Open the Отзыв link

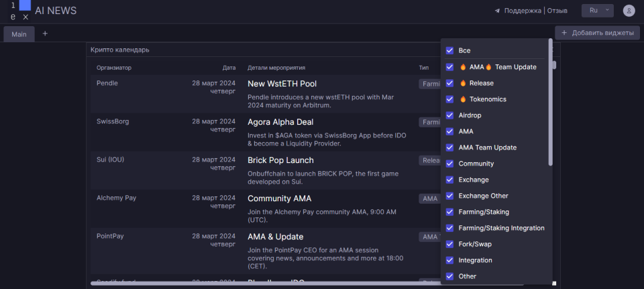point(557,11)
